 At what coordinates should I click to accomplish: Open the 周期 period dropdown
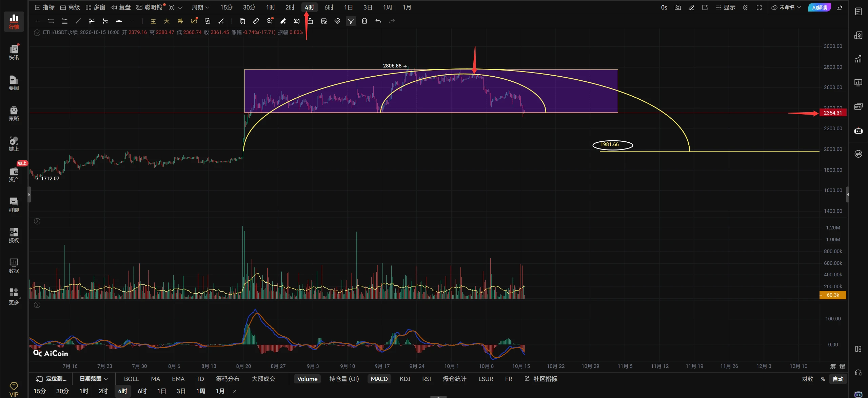200,7
